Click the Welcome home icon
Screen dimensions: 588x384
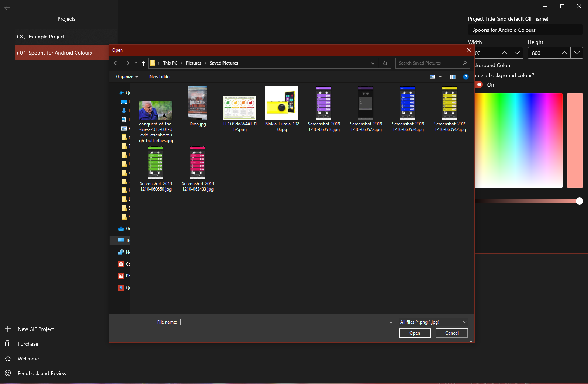pos(8,358)
